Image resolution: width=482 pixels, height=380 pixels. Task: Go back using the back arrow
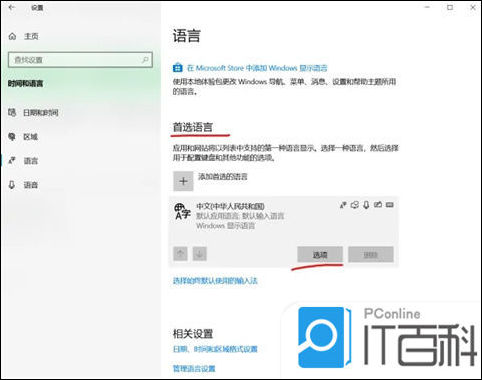[12, 7]
